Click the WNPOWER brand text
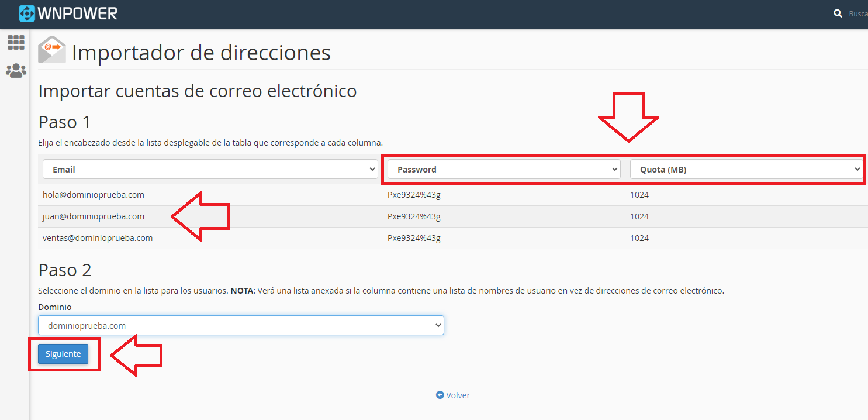 78,13
